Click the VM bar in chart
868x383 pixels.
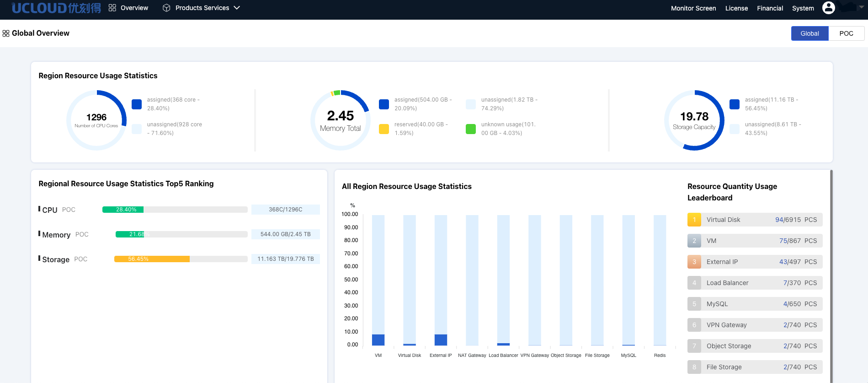[378, 280]
